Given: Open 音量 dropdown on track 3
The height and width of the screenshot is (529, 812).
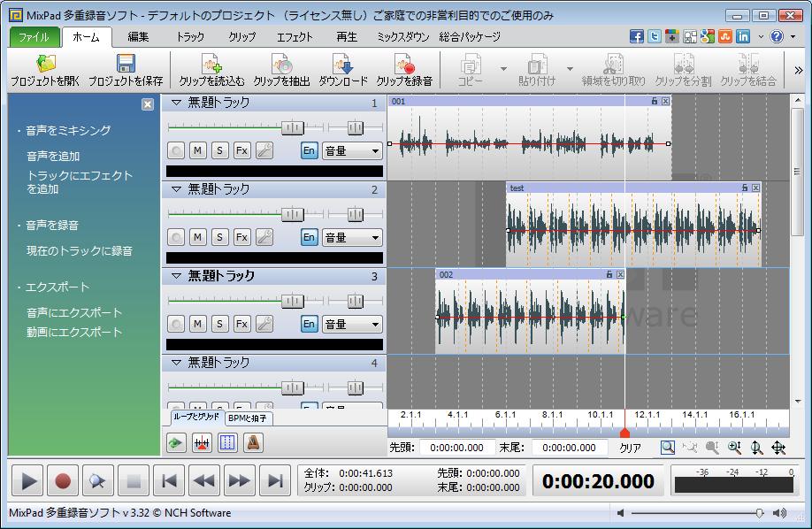Looking at the screenshot, I should 352,324.
